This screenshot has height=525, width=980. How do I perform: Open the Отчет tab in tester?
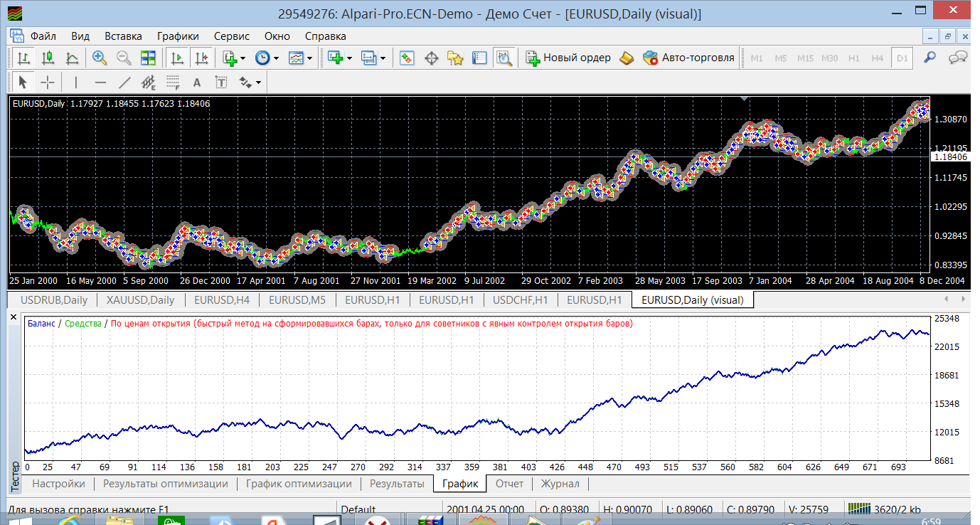point(509,484)
